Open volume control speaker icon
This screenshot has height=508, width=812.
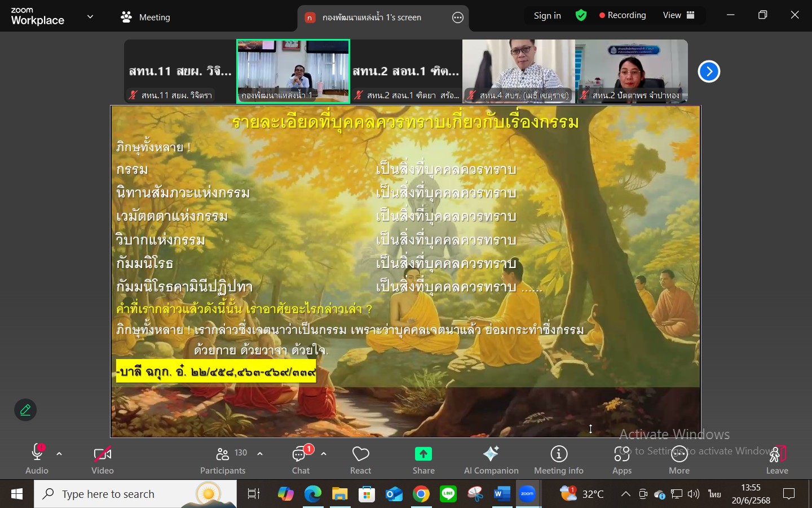click(x=694, y=494)
